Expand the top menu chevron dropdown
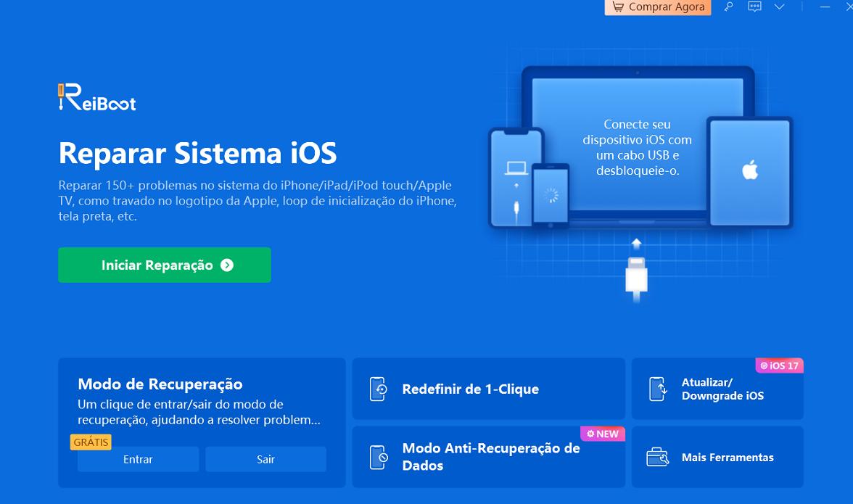Screen dimensions: 853x504 (780, 7)
